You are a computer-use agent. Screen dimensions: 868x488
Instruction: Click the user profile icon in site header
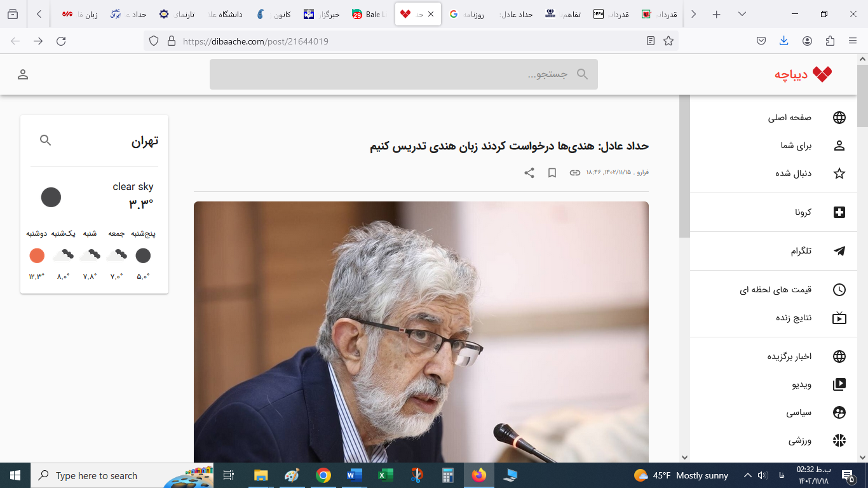(23, 74)
